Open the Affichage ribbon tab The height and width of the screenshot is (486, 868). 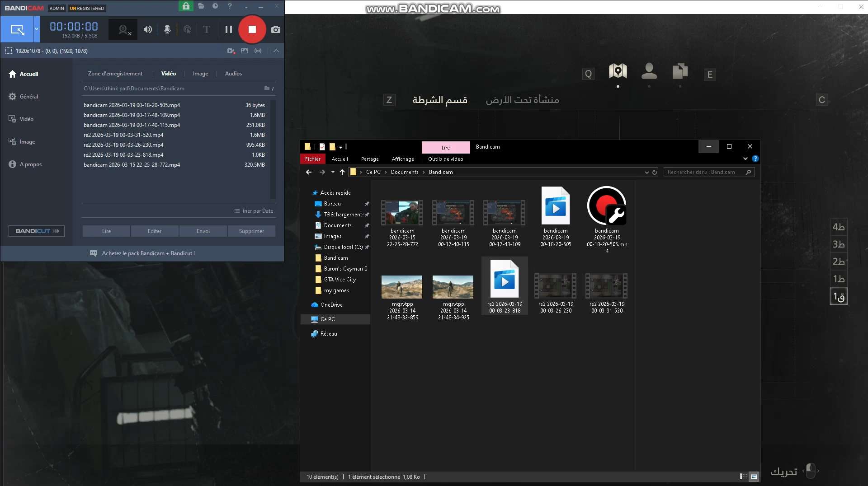(x=402, y=159)
